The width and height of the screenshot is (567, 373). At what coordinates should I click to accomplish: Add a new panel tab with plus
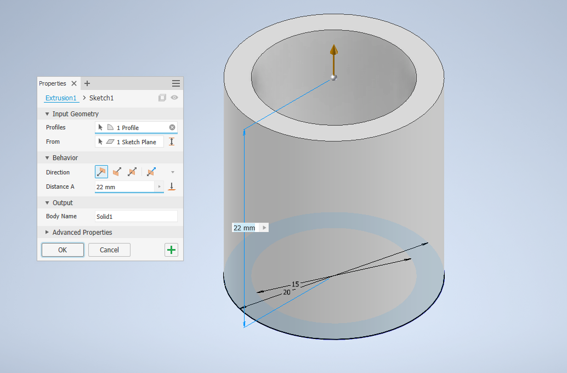[87, 83]
